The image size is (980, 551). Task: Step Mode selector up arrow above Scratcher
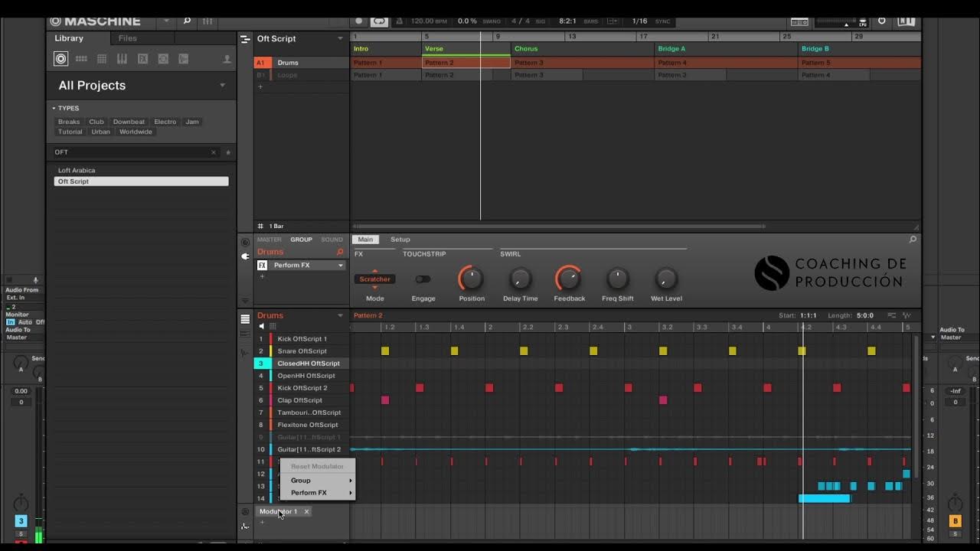pos(374,271)
